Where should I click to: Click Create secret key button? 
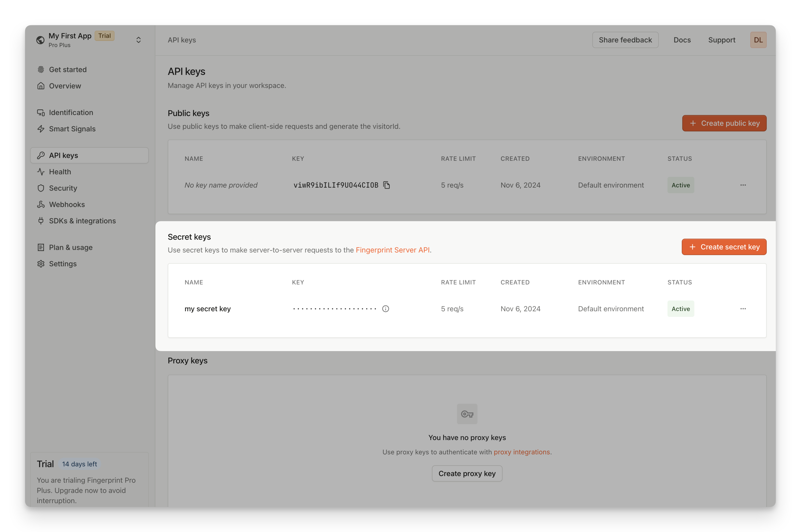point(724,247)
